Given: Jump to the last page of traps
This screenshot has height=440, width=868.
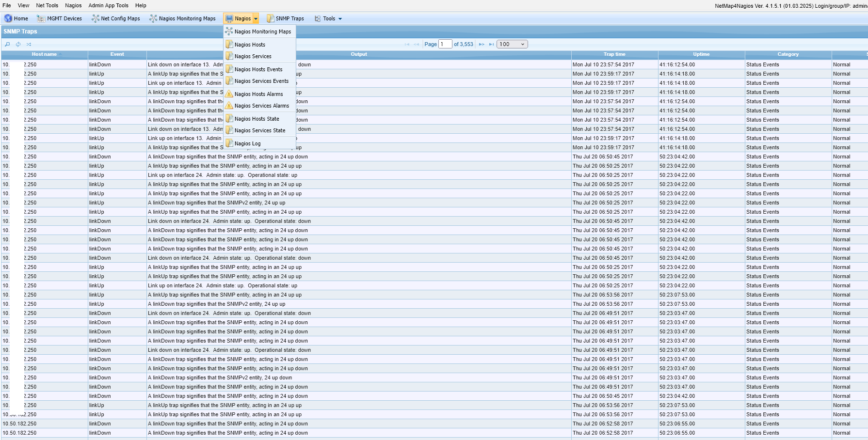Looking at the screenshot, I should coord(491,44).
